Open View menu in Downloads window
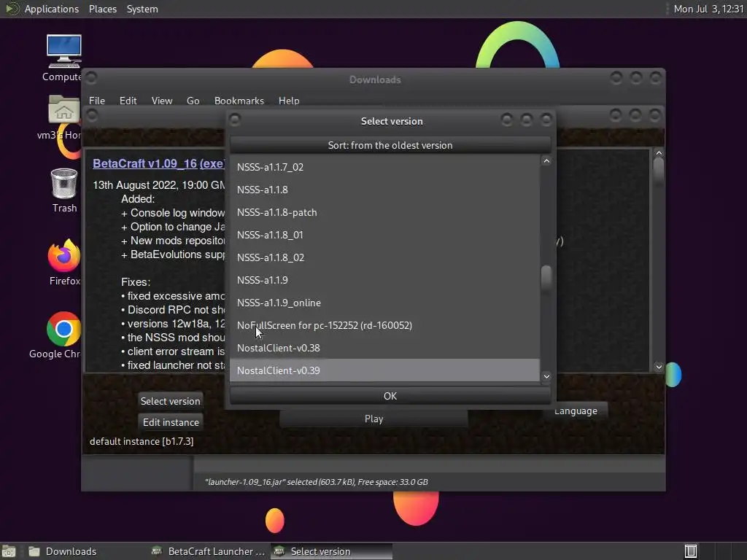This screenshot has width=747, height=560. pyautogui.click(x=161, y=101)
